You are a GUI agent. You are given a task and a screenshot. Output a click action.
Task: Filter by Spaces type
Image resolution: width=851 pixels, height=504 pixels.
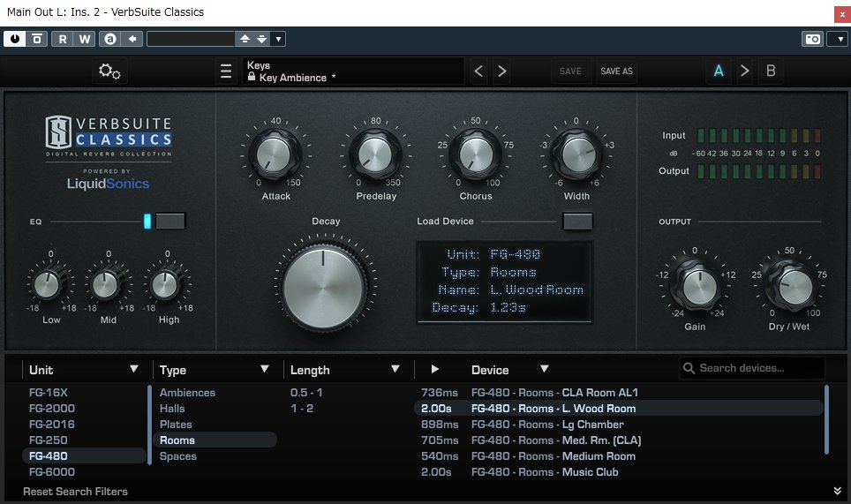click(178, 456)
